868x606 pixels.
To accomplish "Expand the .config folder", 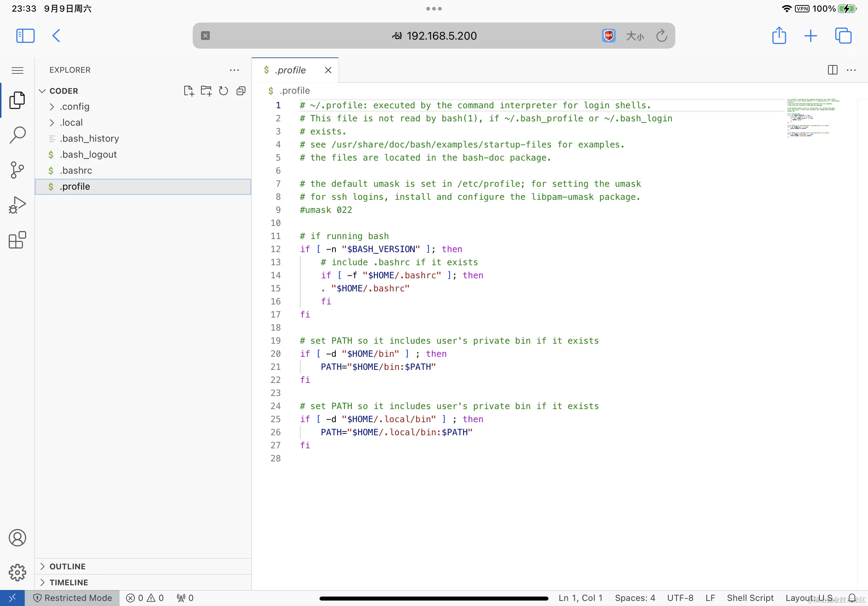I will [x=75, y=106].
